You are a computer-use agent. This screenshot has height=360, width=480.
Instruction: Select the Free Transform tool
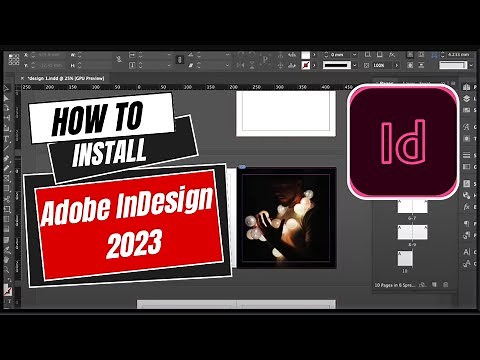[x=6, y=209]
